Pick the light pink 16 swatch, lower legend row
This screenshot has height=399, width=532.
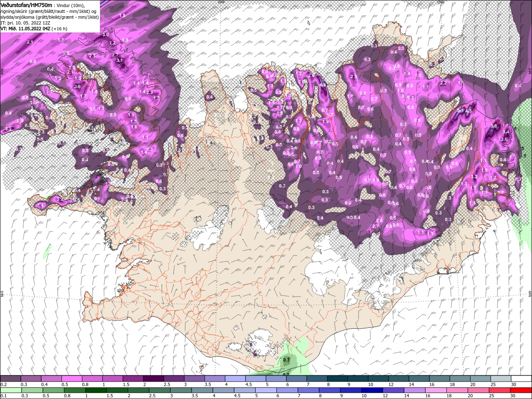(436, 390)
